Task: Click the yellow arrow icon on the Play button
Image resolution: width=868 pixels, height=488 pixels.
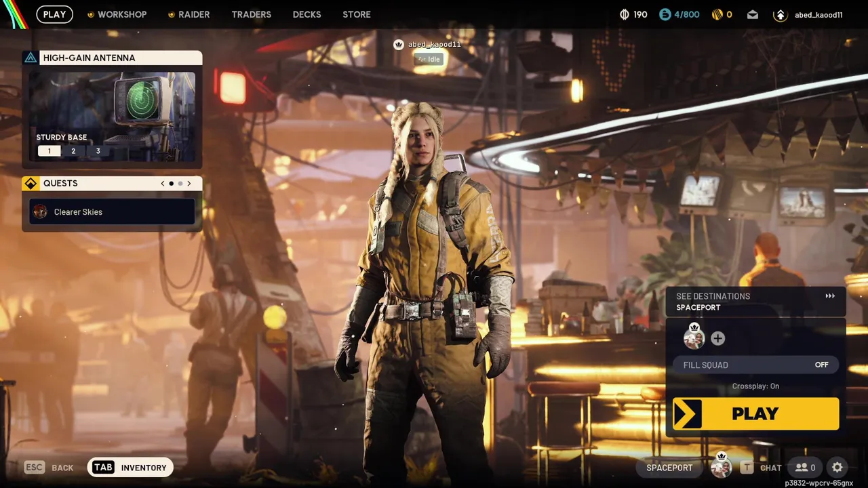Action: point(687,413)
